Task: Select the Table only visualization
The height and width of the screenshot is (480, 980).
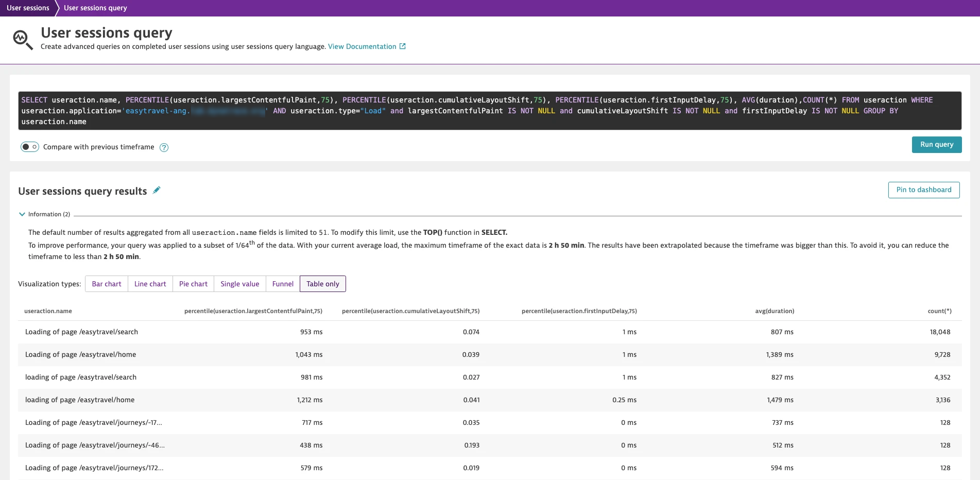Action: point(323,284)
